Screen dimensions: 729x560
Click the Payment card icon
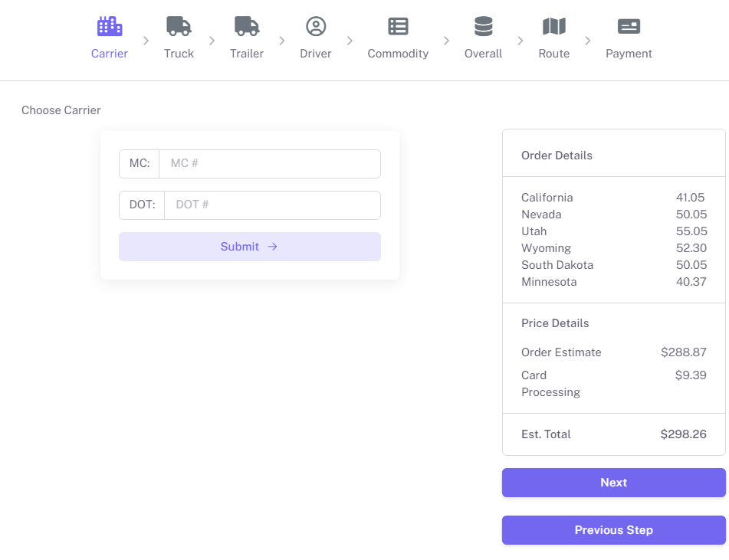[629, 27]
